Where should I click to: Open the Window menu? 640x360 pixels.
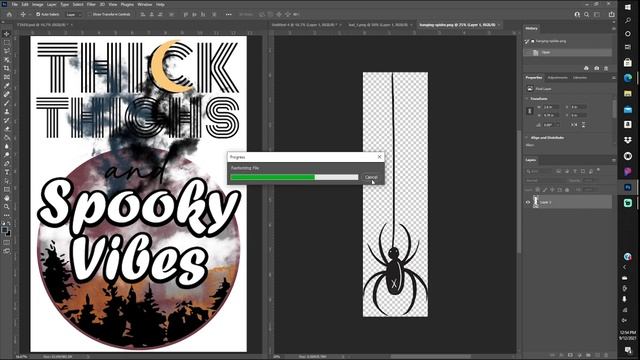[x=144, y=4]
